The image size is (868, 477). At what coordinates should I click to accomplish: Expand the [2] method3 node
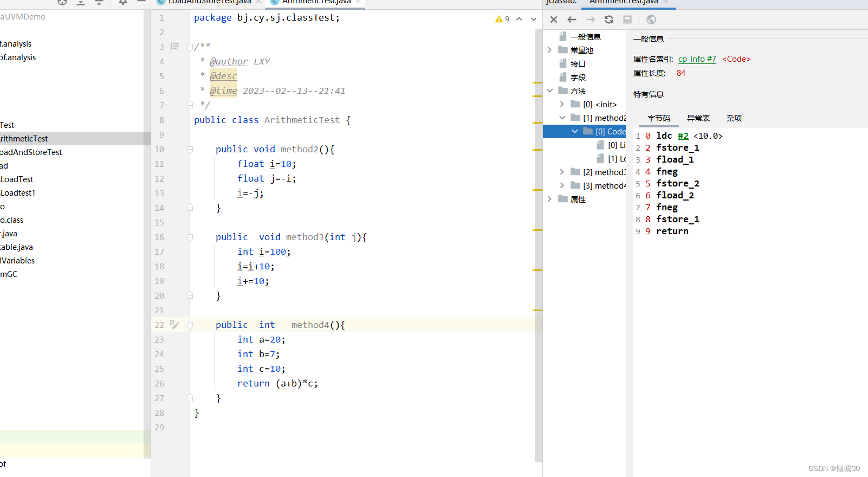coord(562,172)
